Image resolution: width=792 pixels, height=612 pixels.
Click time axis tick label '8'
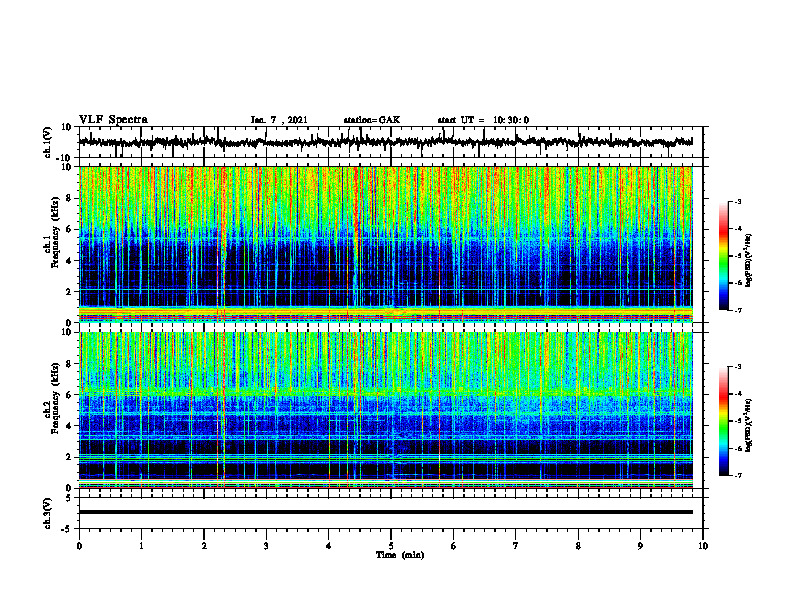578,546
